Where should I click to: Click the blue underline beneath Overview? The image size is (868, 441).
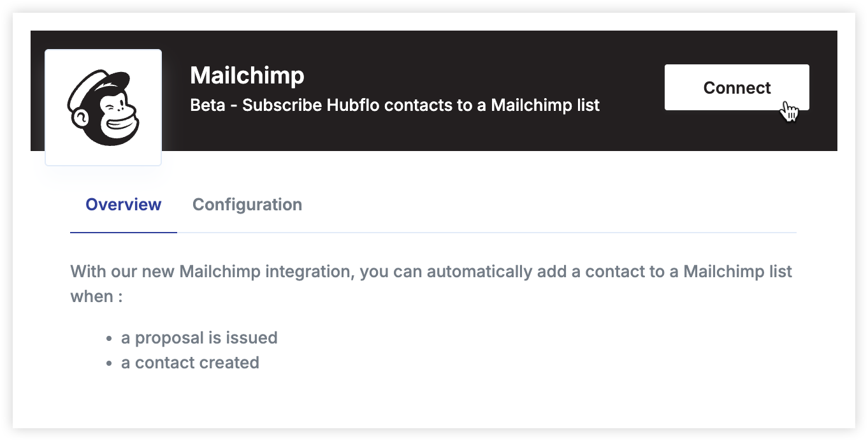124,233
